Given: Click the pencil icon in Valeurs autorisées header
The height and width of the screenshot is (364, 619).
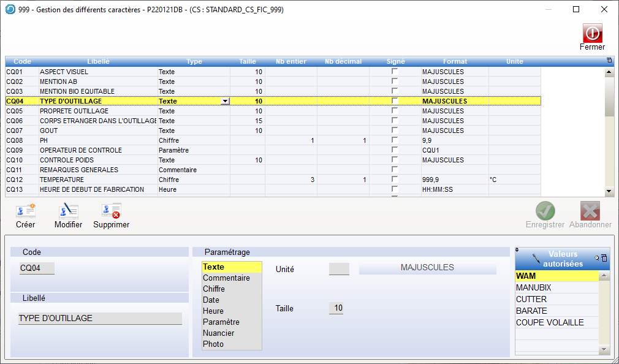Looking at the screenshot, I should click(536, 258).
